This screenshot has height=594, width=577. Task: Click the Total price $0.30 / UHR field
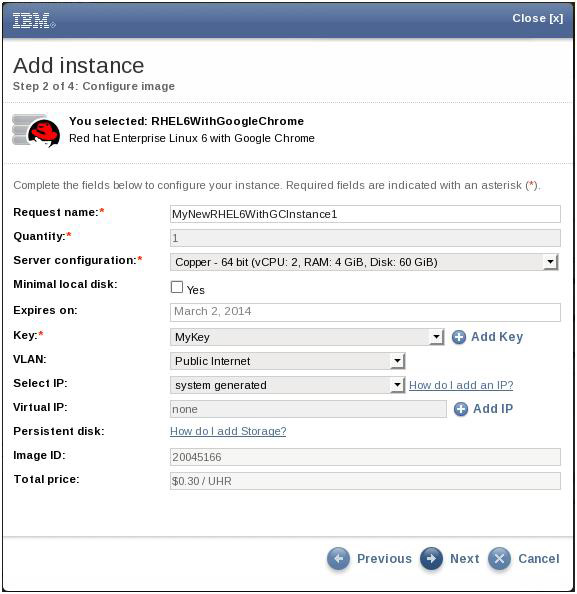(365, 481)
